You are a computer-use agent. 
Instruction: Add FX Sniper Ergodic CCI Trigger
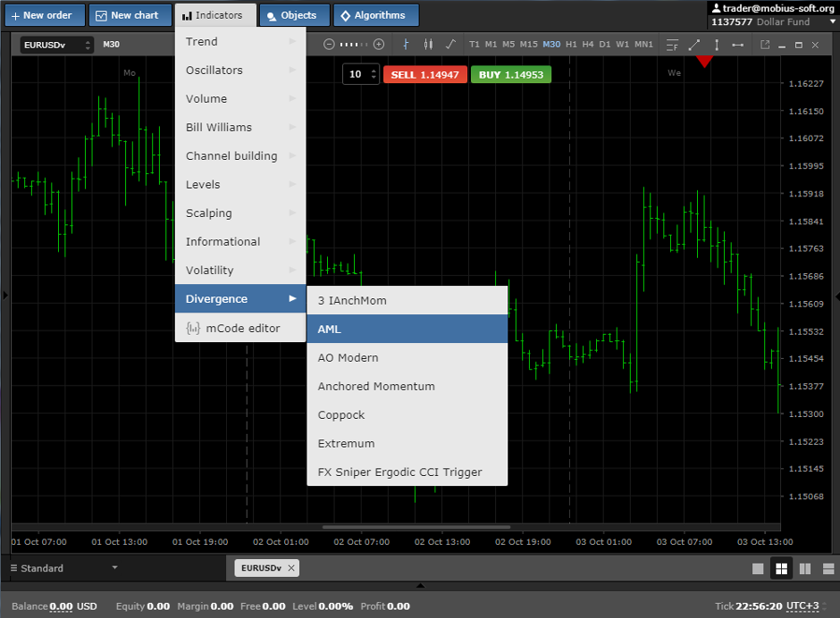(407, 472)
